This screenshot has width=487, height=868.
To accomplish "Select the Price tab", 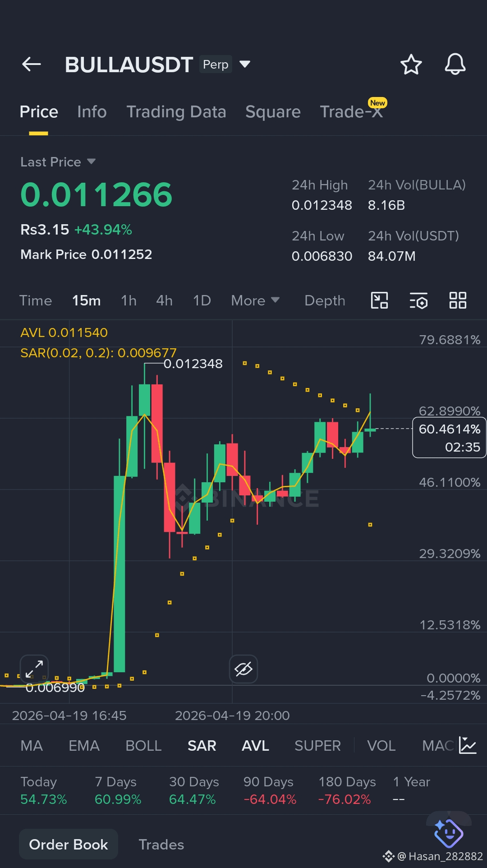I will coord(39,112).
